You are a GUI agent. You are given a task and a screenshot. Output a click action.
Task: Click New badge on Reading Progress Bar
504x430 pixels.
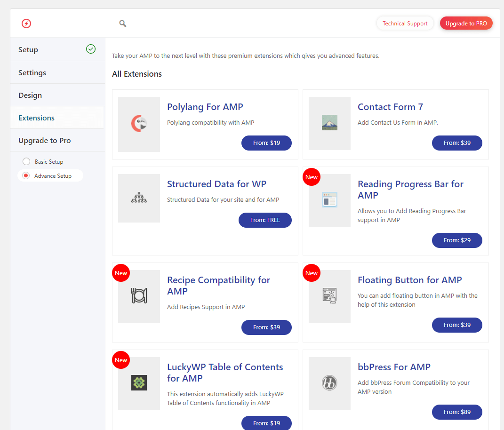pyautogui.click(x=312, y=177)
